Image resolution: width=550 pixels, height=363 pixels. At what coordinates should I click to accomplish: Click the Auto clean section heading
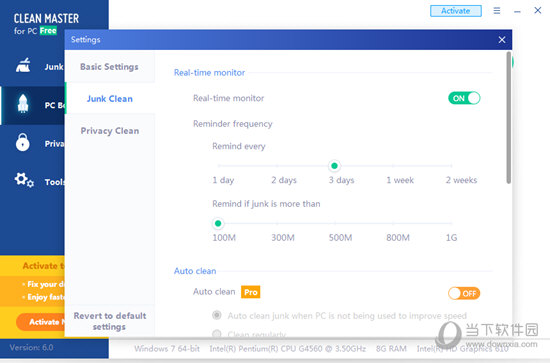pyautogui.click(x=195, y=271)
